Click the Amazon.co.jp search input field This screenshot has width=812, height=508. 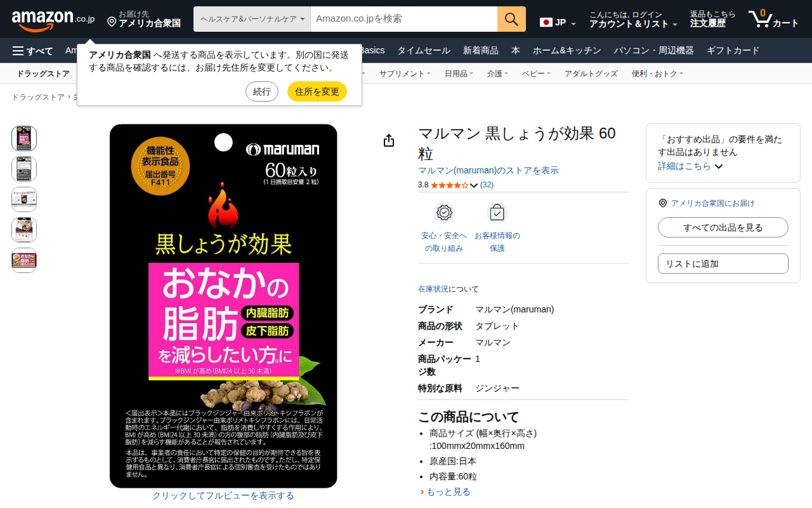[x=404, y=19]
